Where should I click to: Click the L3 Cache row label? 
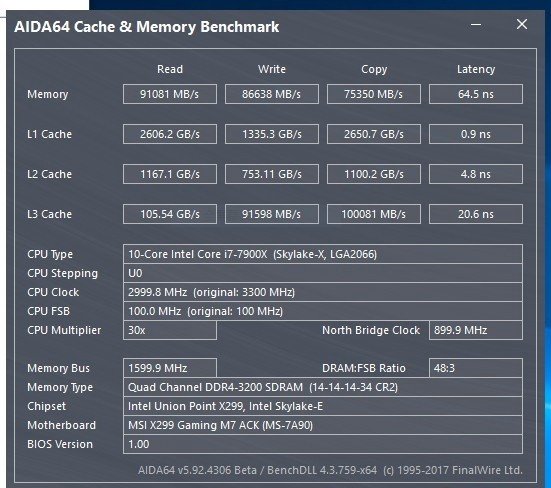coord(49,214)
